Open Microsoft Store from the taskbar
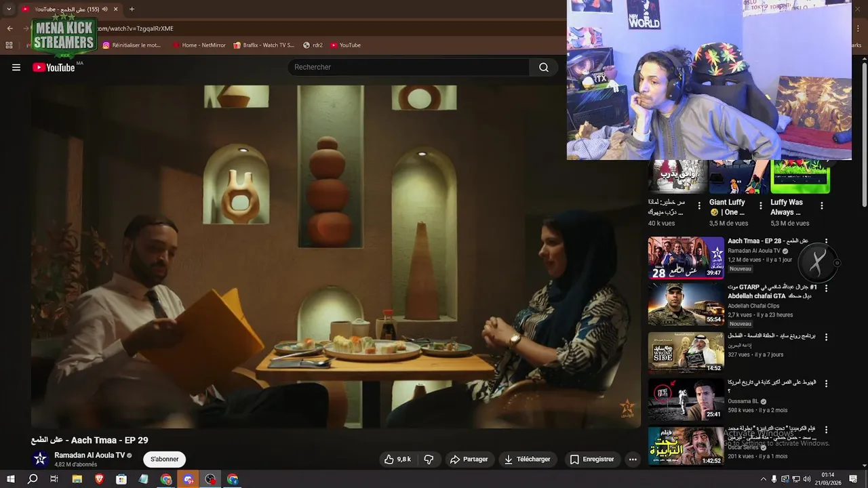 click(121, 479)
